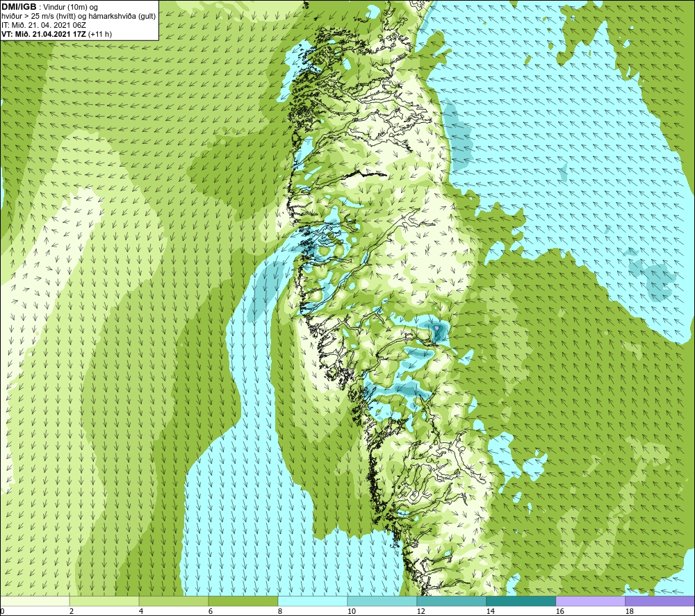695x616 pixels.
Task: Click the '14' label on the wind scale
Action: click(x=490, y=611)
